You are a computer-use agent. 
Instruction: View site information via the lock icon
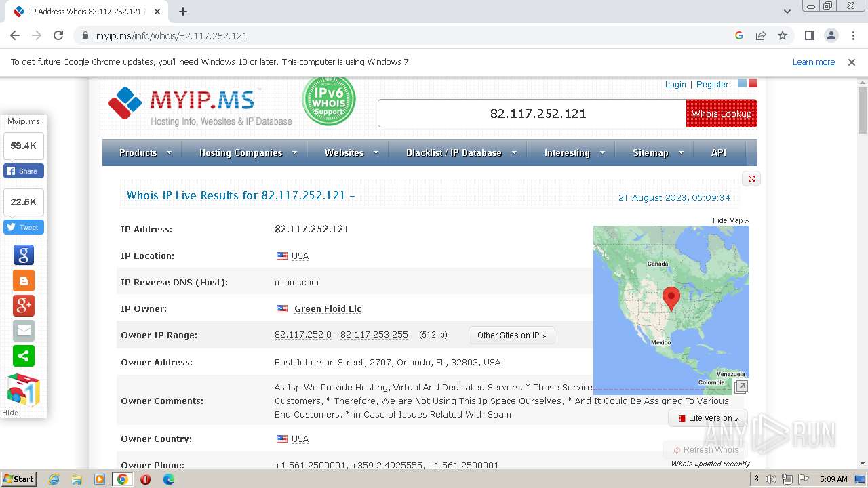pyautogui.click(x=85, y=36)
